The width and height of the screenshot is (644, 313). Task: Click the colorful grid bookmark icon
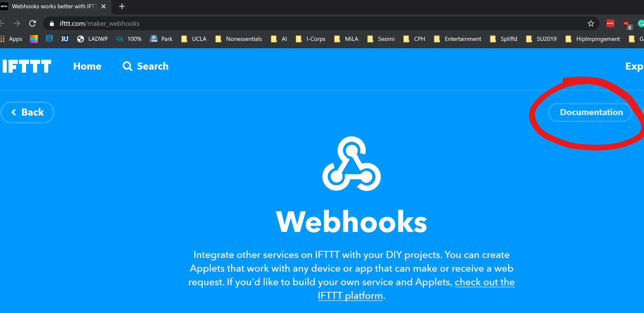(34, 39)
